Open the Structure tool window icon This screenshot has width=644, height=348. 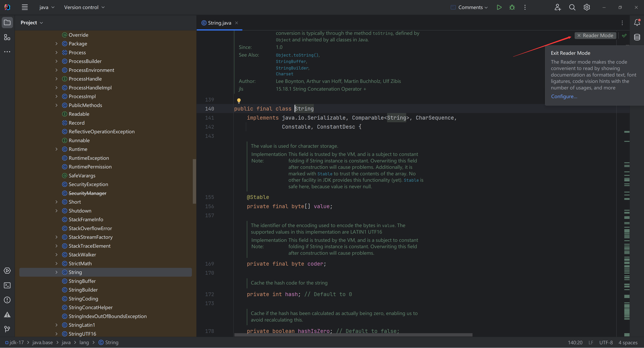(7, 37)
